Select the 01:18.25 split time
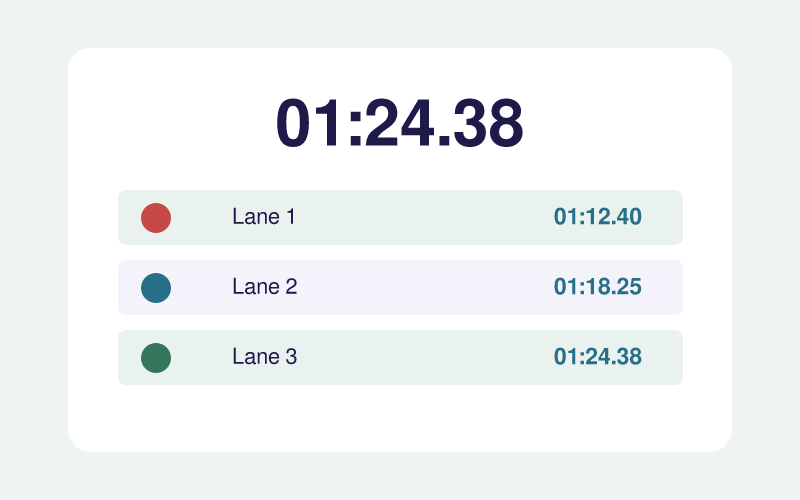 pyautogui.click(x=597, y=287)
